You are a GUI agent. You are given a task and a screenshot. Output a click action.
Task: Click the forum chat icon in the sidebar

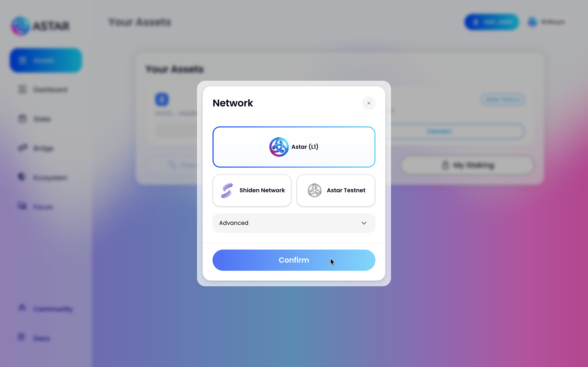click(22, 206)
